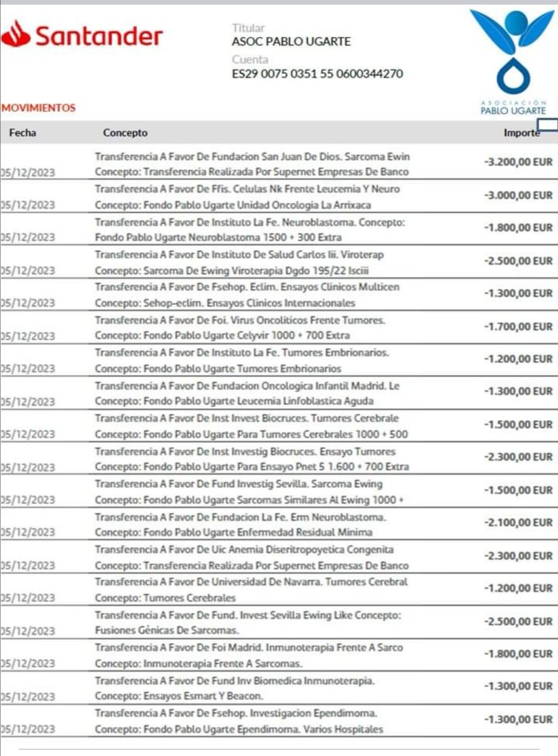558x756 pixels.
Task: Select 'Sarcoma De Ewing Viroterapia Dgdo 195/22 Isciii'
Action: tap(256, 271)
